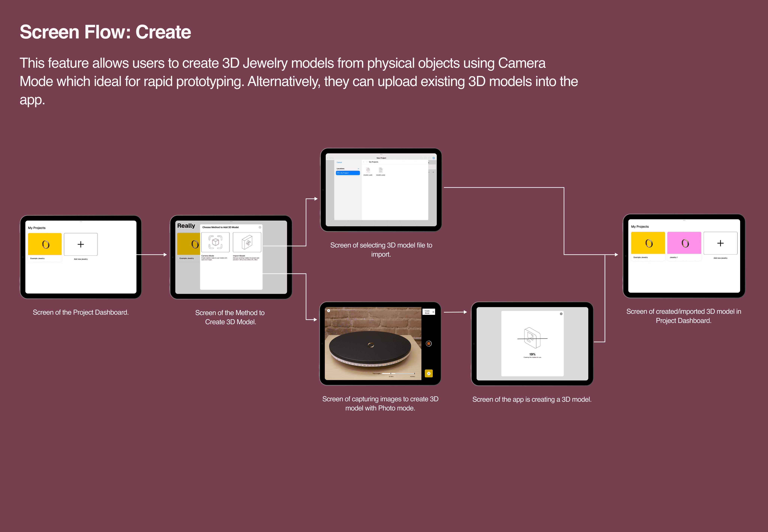
Task: Click Add new jewelry plus tile on first dashboard
Action: pyautogui.click(x=81, y=244)
